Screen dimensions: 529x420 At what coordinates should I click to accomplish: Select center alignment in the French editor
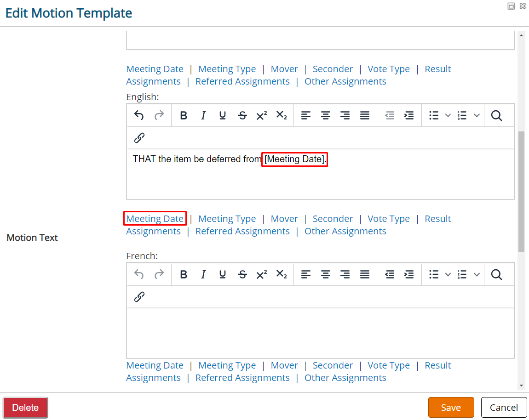pos(326,274)
